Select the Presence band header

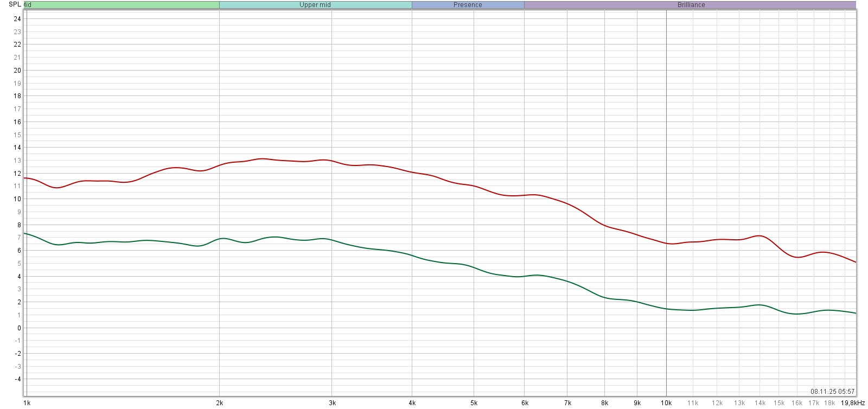[x=468, y=5]
